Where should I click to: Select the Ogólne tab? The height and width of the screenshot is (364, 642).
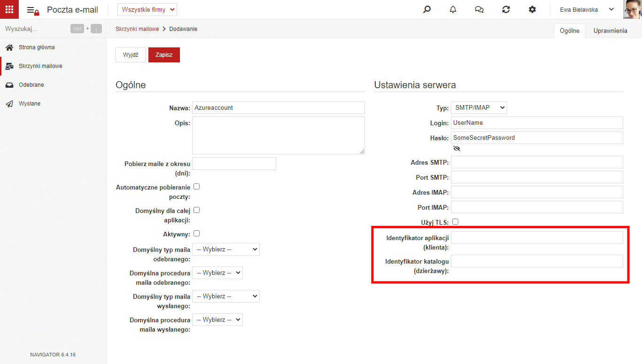click(x=570, y=30)
